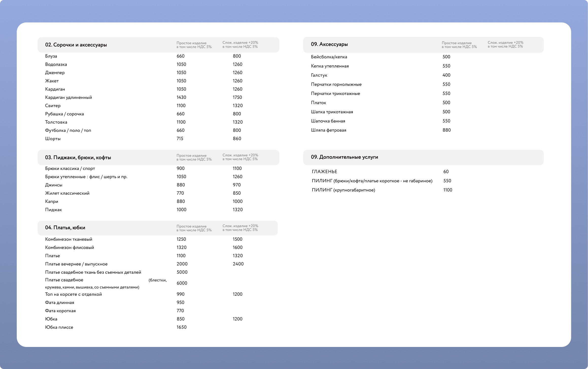Click the 'ГЛАЖЕНЬЕ' service entry
The image size is (588, 369).
tap(324, 172)
